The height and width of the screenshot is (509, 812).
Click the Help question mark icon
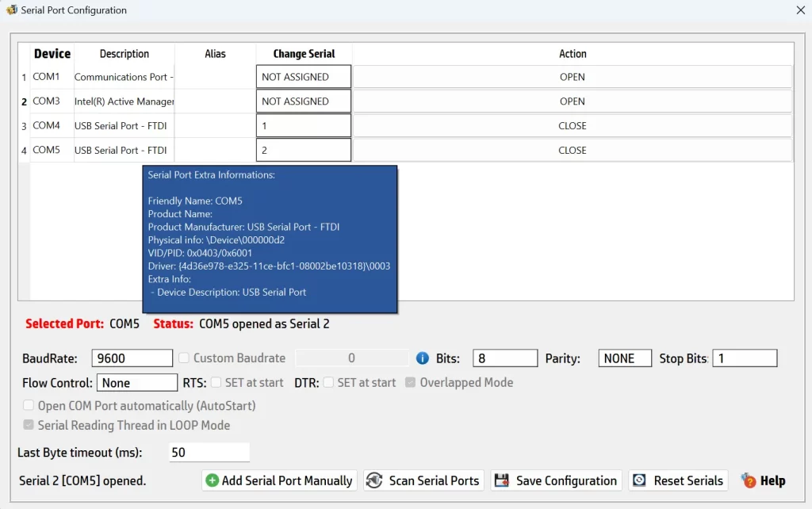tap(749, 480)
